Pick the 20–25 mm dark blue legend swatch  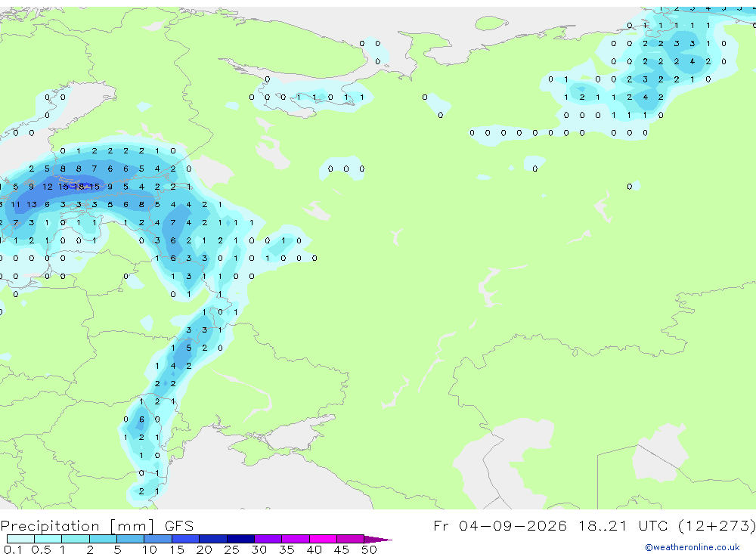pyautogui.click(x=212, y=539)
